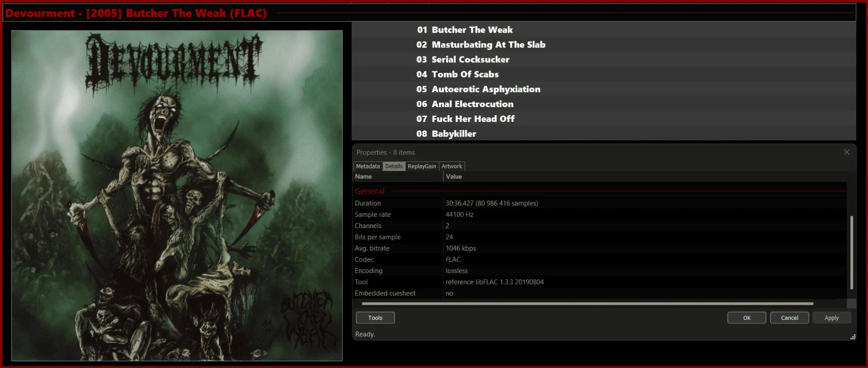Viewport: 868px width, 368px height.
Task: Click the Tools button
Action: tap(375, 318)
